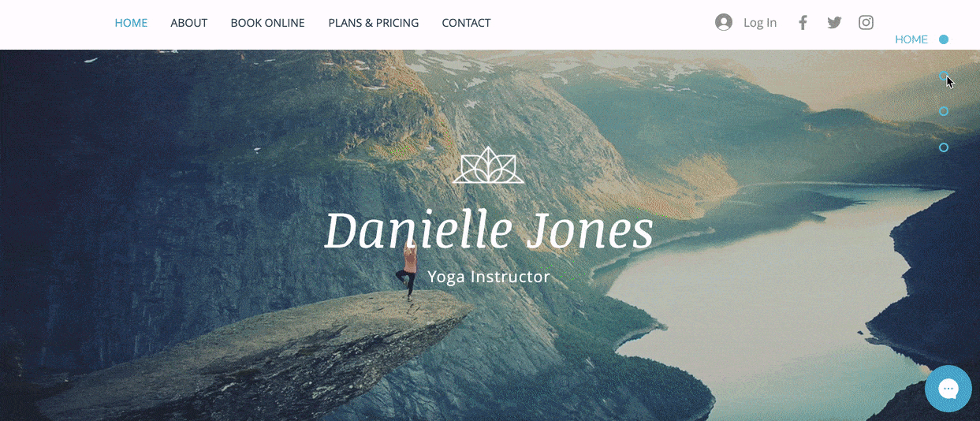The image size is (980, 421).
Task: Click the woman posing on the cliff
Action: pos(409,272)
